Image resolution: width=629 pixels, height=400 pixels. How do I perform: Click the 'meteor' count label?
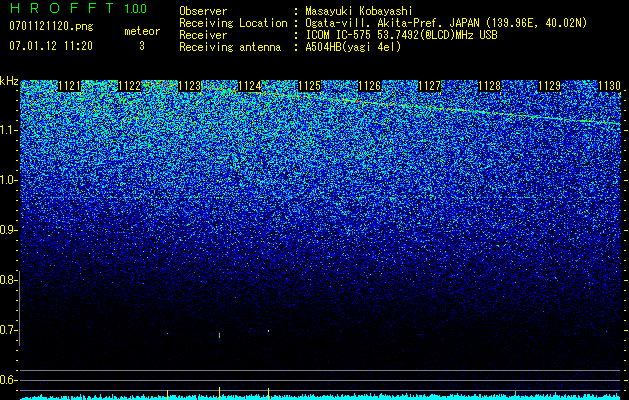tap(142, 31)
